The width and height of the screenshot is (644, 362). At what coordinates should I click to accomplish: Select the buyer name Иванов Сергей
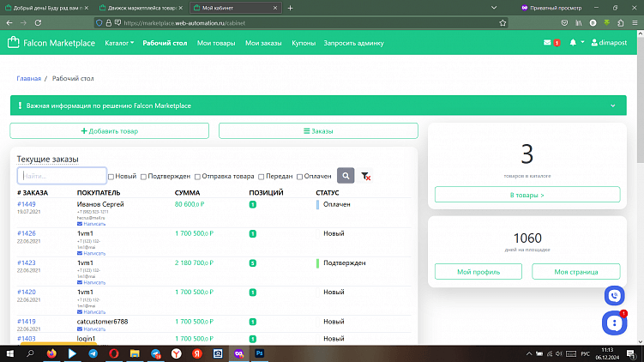[x=100, y=204]
